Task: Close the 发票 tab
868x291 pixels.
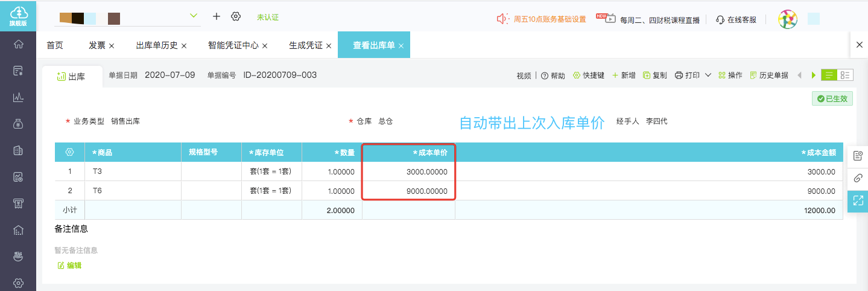Action: (112, 46)
